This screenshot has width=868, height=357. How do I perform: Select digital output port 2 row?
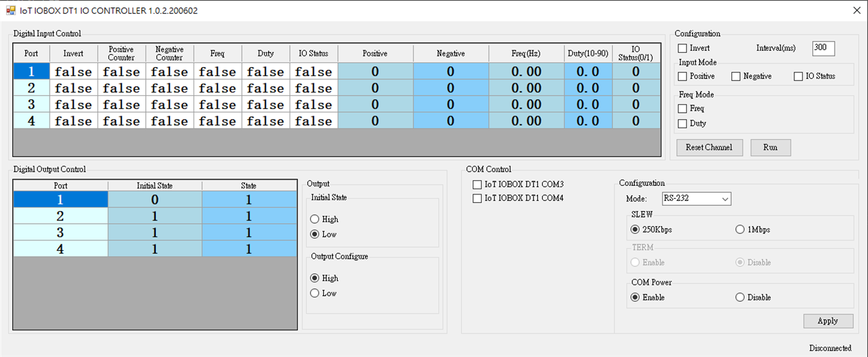click(60, 216)
